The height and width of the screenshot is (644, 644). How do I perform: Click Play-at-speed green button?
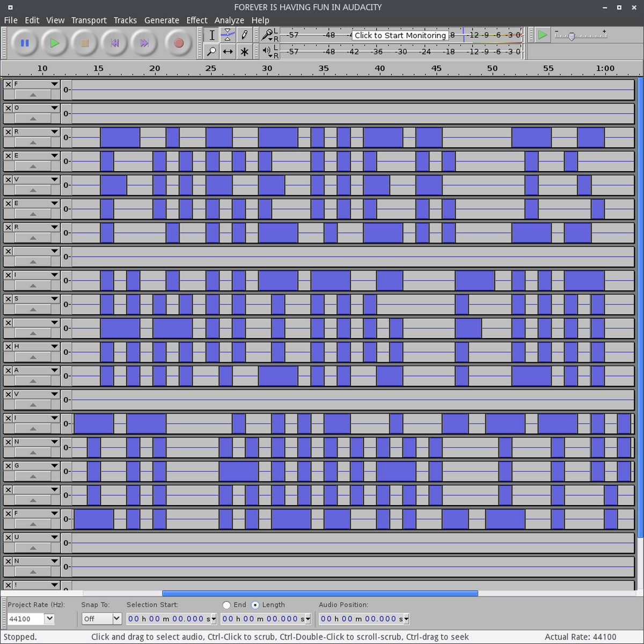[x=543, y=35]
